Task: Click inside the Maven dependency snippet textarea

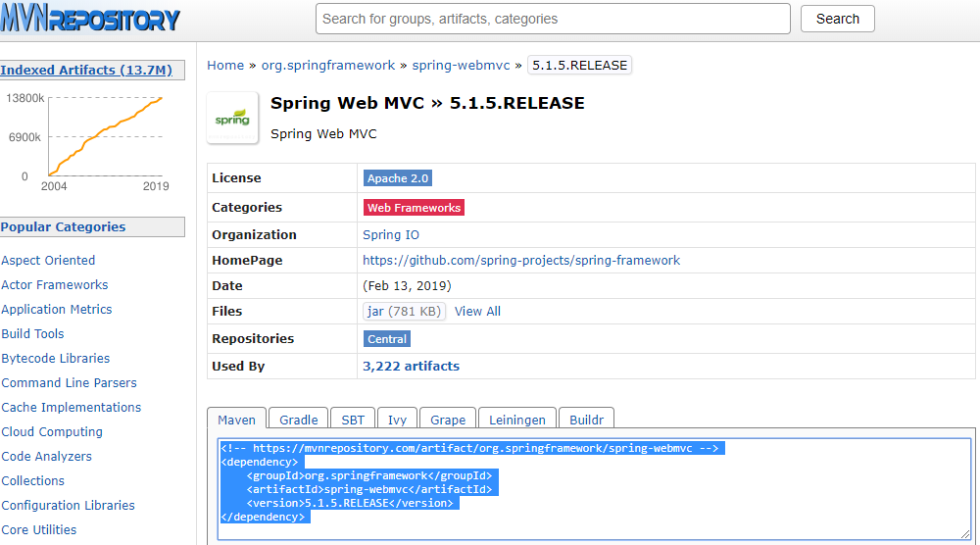Action: [594, 489]
